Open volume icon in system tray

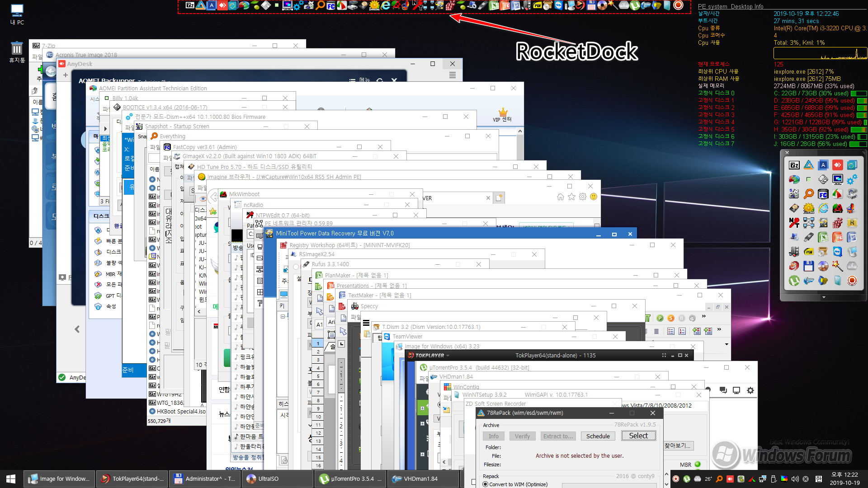tap(795, 479)
